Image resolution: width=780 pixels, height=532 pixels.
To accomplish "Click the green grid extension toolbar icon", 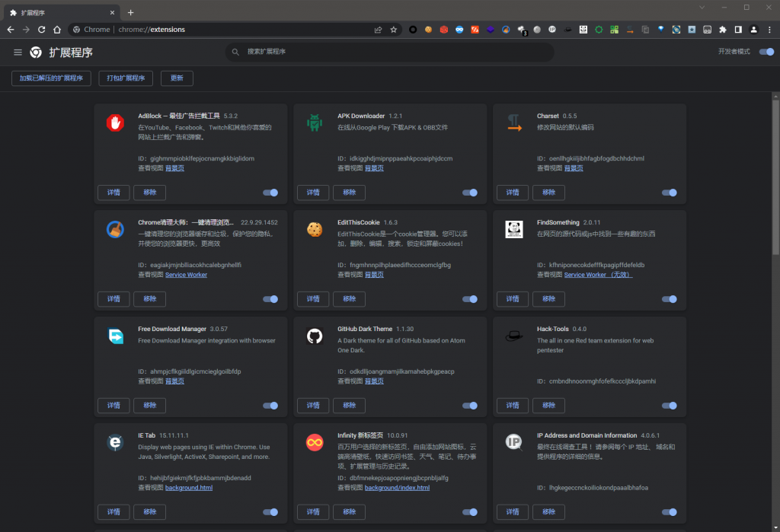I will pos(615,30).
